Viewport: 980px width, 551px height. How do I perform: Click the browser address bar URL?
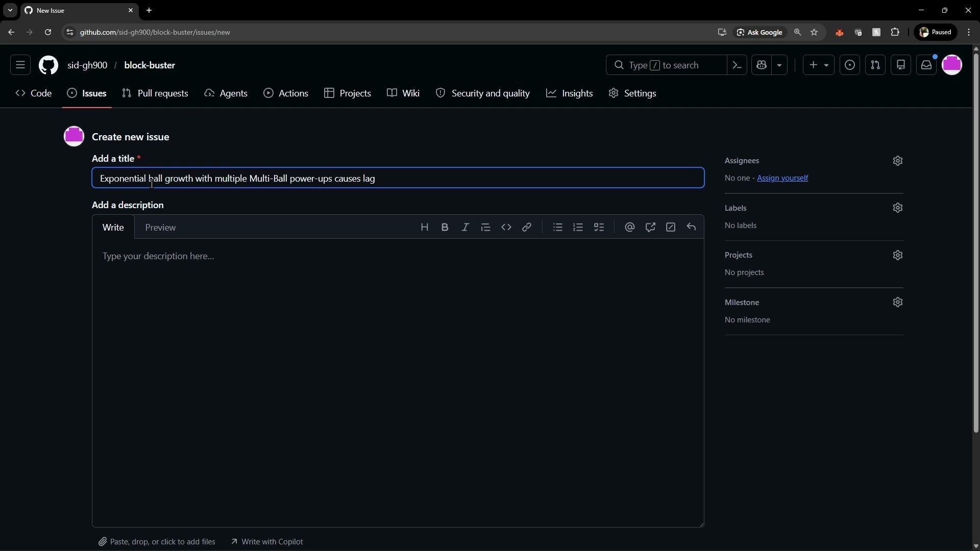click(x=155, y=32)
